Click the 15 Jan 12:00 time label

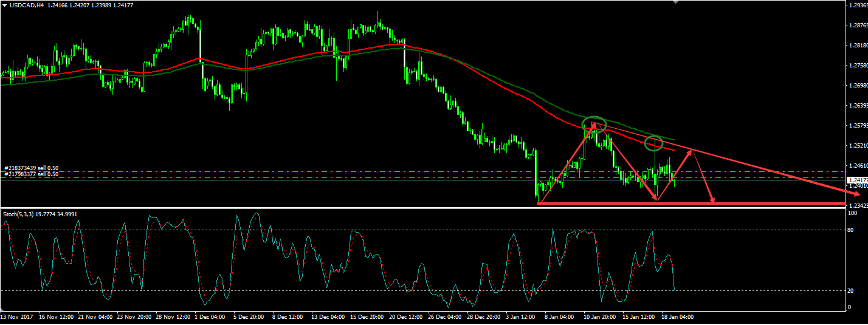click(x=639, y=317)
